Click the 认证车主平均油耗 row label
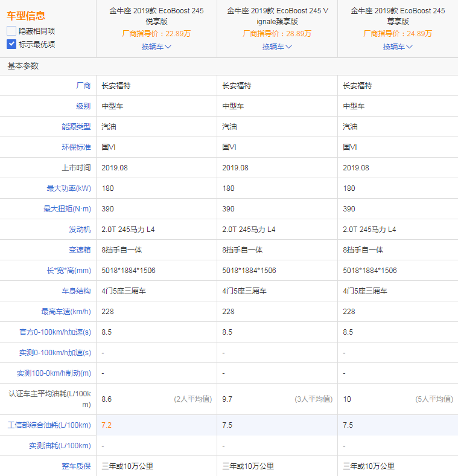The height and width of the screenshot is (476, 458). tap(49, 399)
